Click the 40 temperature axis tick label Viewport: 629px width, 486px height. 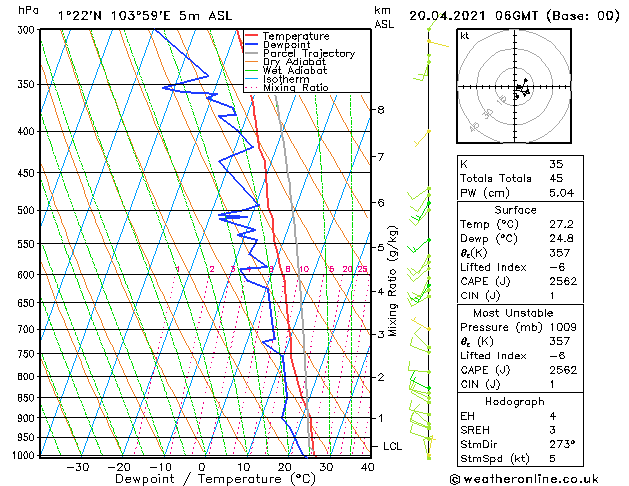(x=368, y=467)
